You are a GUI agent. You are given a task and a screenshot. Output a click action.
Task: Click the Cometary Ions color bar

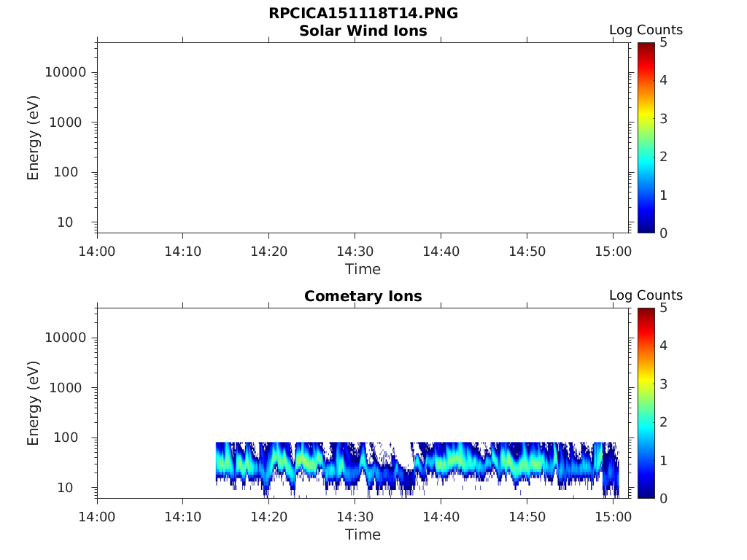(x=646, y=403)
